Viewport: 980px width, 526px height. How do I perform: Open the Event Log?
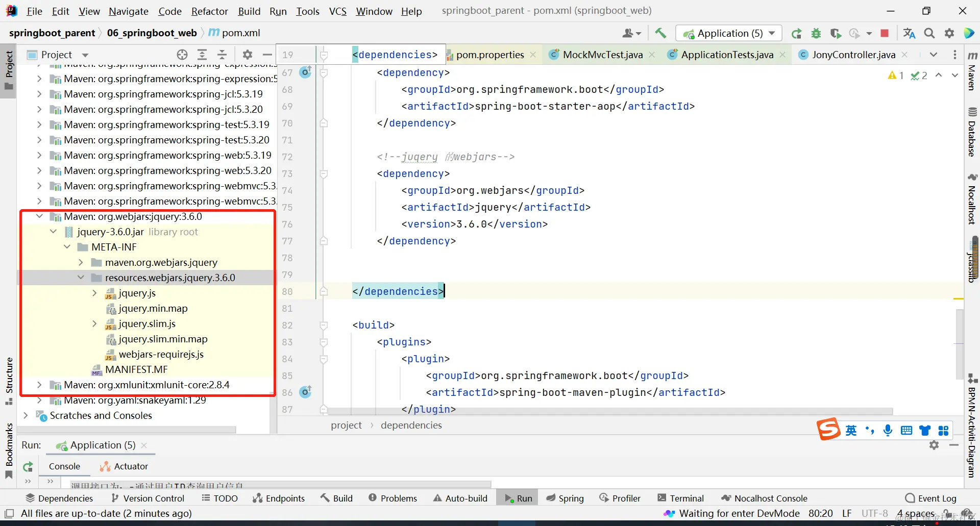click(930, 498)
